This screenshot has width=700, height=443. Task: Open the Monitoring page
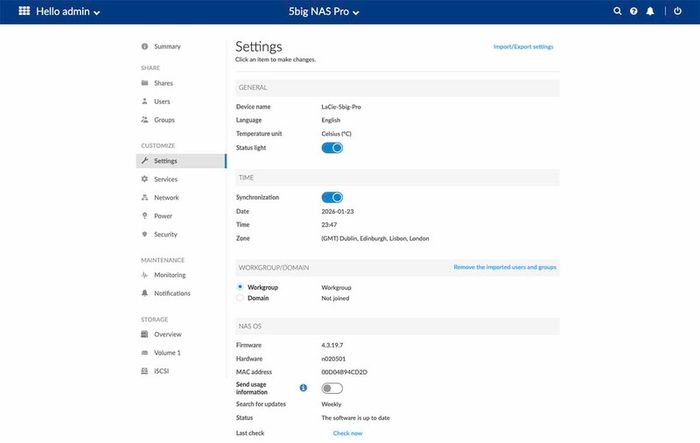point(170,275)
